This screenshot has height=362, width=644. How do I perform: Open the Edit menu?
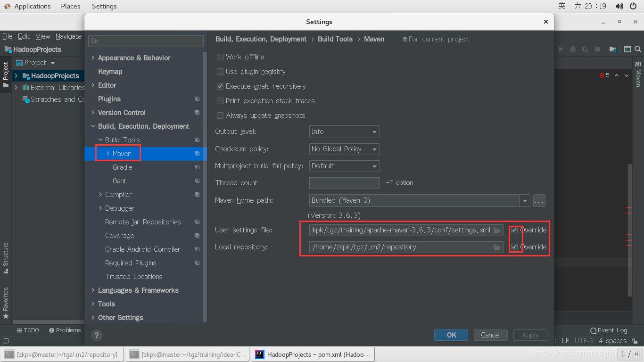(x=24, y=36)
